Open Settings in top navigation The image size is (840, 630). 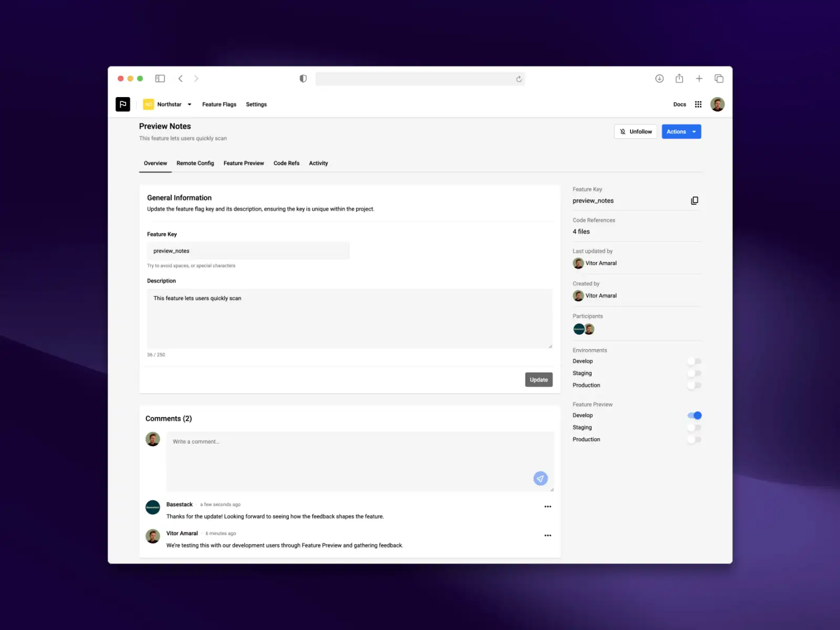pyautogui.click(x=256, y=104)
